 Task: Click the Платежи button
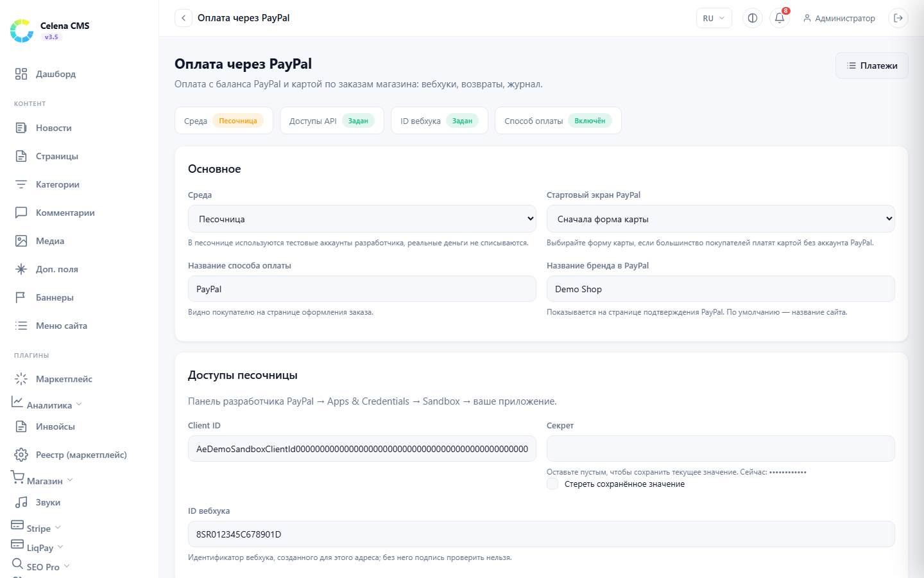pos(871,66)
